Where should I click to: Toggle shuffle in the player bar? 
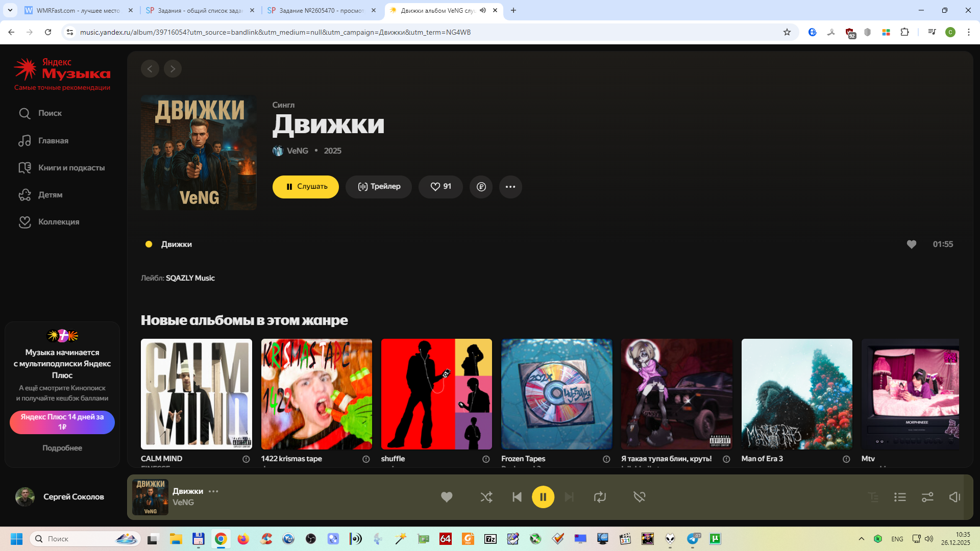tap(486, 497)
